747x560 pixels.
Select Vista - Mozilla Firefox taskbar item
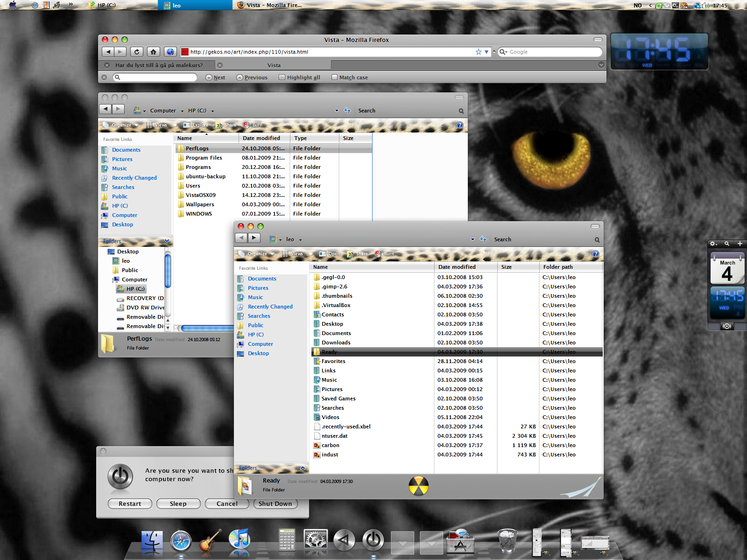tap(270, 5)
